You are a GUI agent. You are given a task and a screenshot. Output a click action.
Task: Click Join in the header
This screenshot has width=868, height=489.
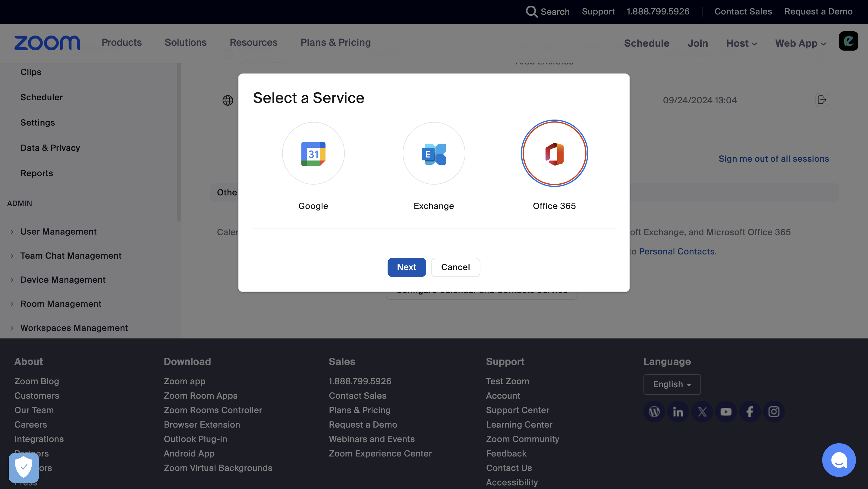tap(697, 43)
